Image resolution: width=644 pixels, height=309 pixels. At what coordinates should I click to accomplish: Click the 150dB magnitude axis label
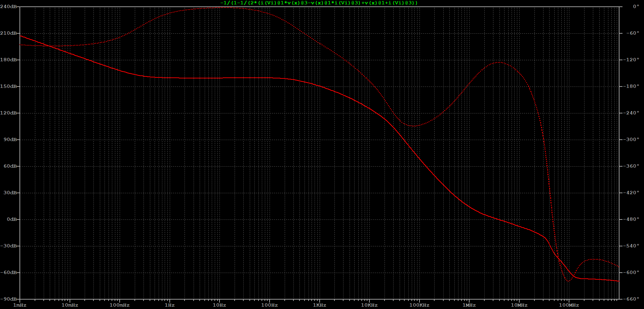click(x=8, y=86)
